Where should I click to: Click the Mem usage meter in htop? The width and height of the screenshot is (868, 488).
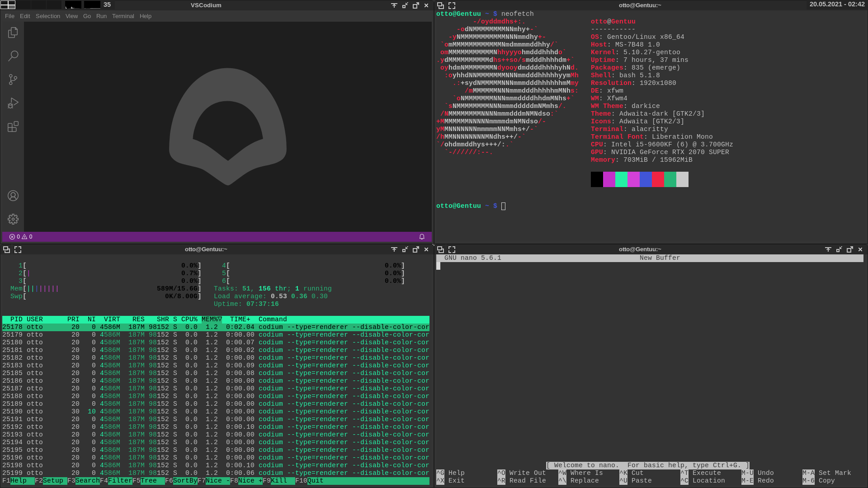105,289
